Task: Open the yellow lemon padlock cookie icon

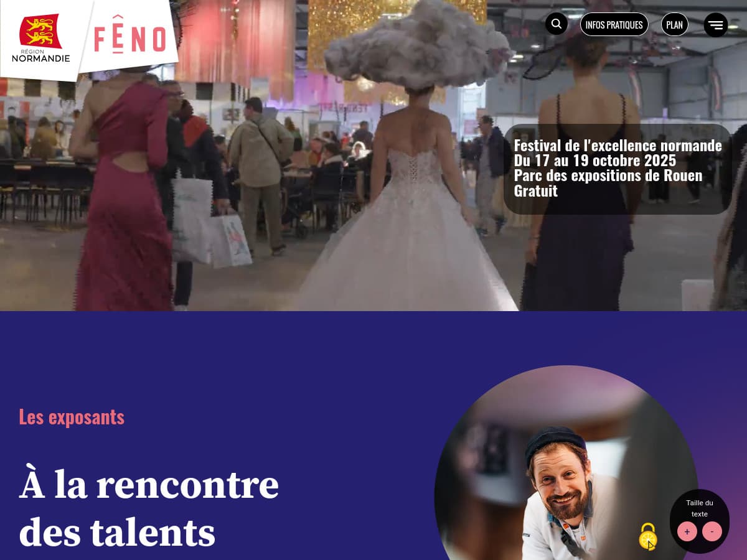Action: coord(648,536)
